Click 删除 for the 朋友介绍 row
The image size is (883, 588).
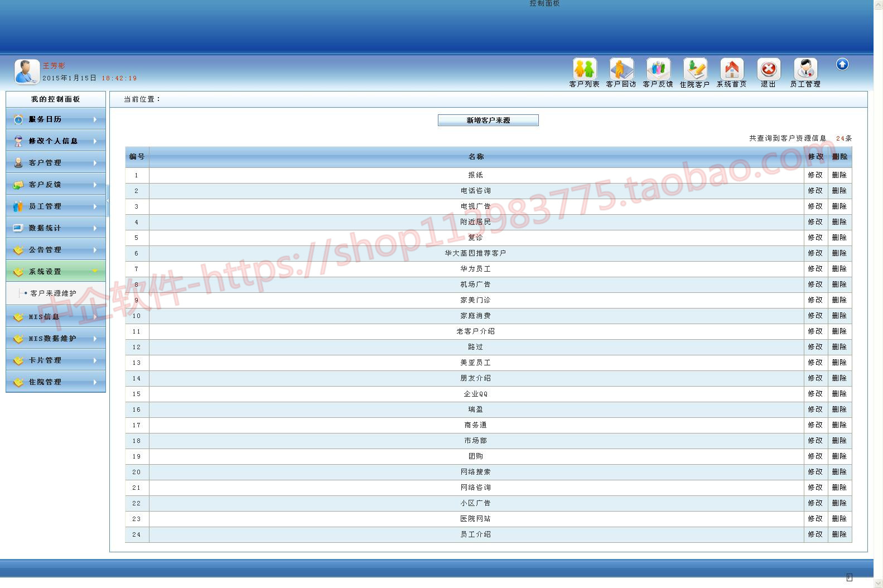839,378
